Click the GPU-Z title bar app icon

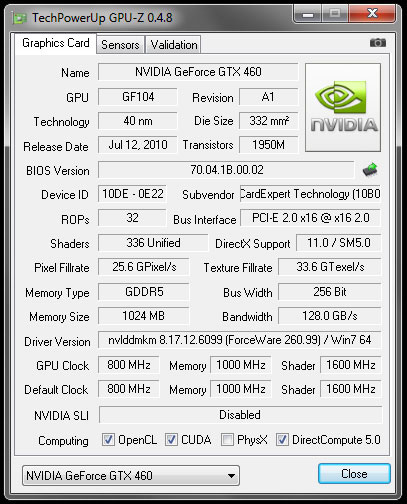tap(19, 18)
